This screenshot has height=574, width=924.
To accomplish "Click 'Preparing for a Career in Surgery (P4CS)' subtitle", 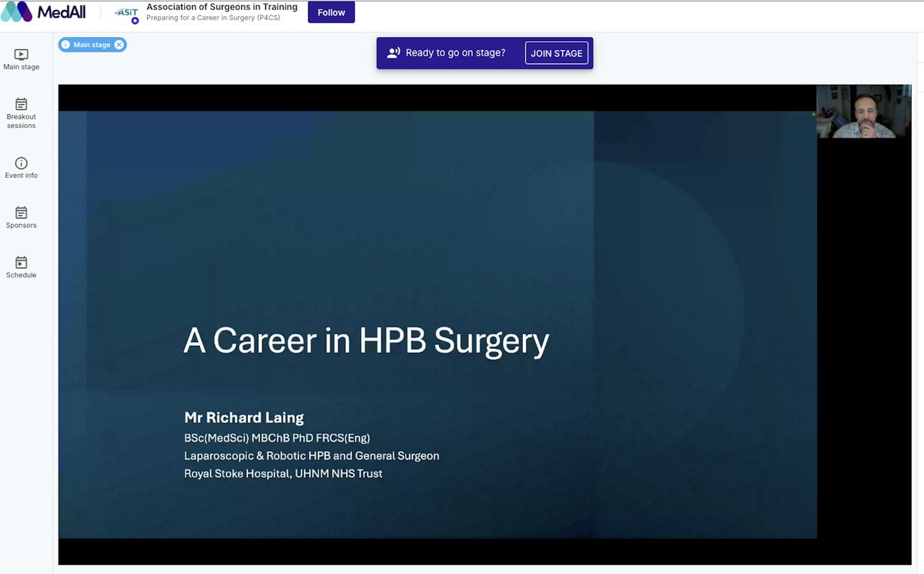I will click(x=213, y=18).
